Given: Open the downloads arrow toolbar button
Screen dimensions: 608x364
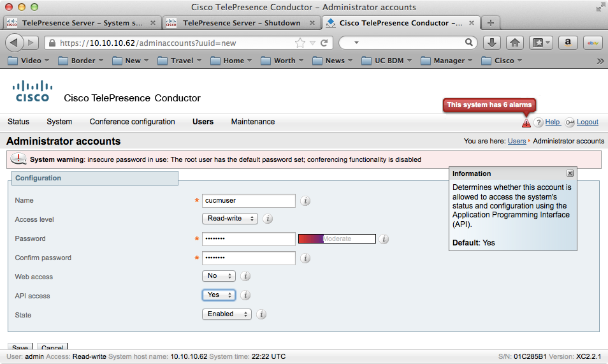Looking at the screenshot, I should pos(491,43).
